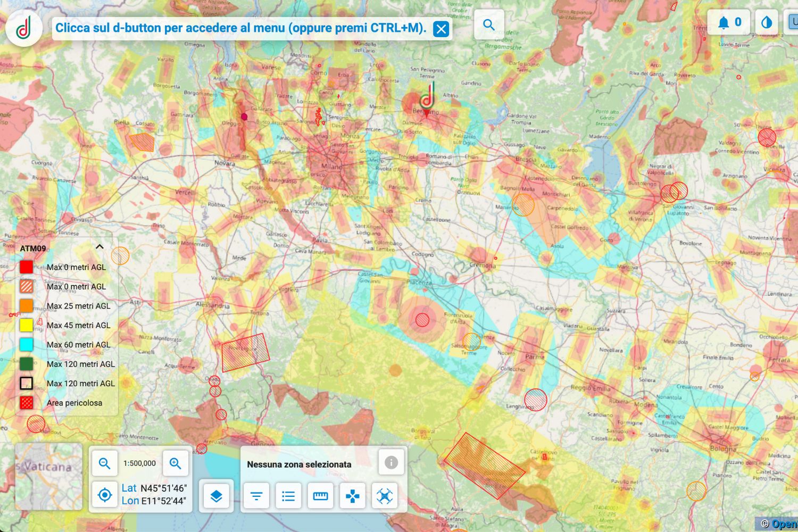This screenshot has width=798, height=532.
Task: Collapse the ATM09 legend panel
Action: coord(99,247)
